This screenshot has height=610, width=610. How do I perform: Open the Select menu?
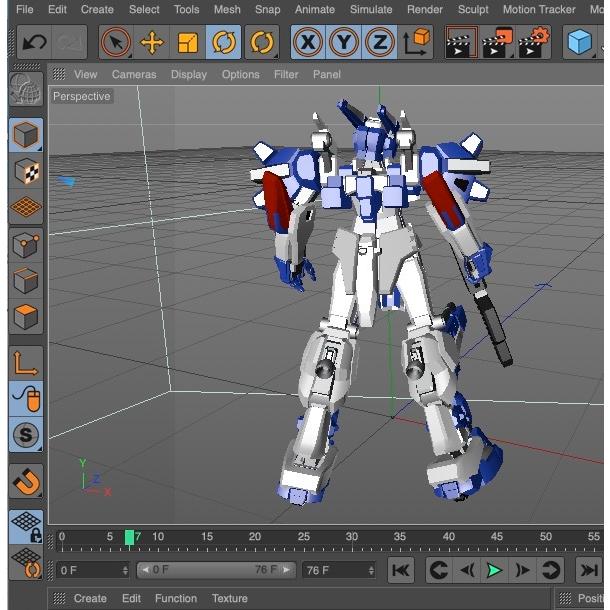click(144, 9)
